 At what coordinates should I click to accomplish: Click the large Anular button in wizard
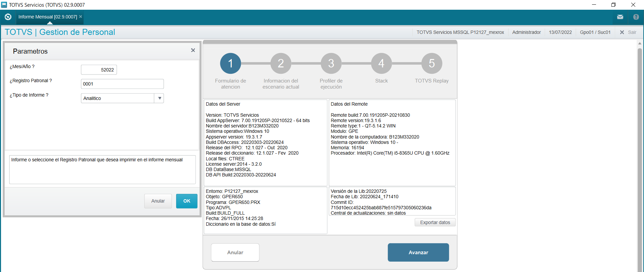pos(235,253)
